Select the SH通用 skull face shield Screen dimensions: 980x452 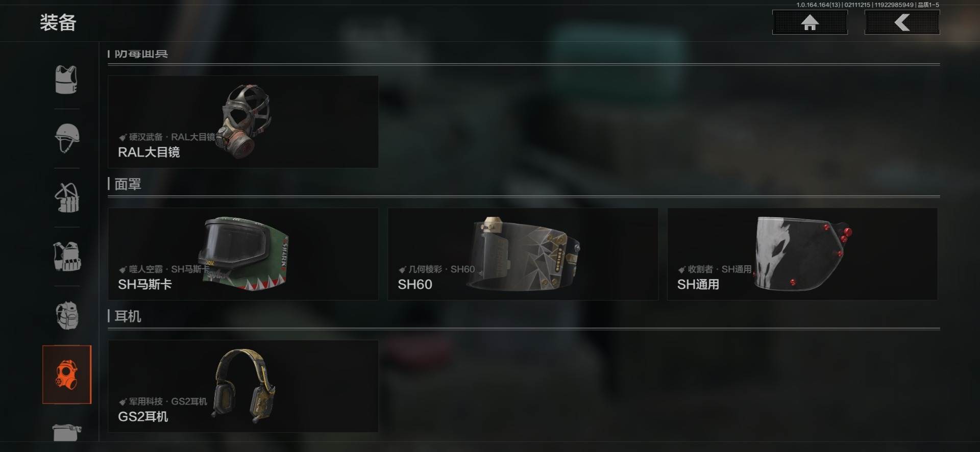click(802, 254)
